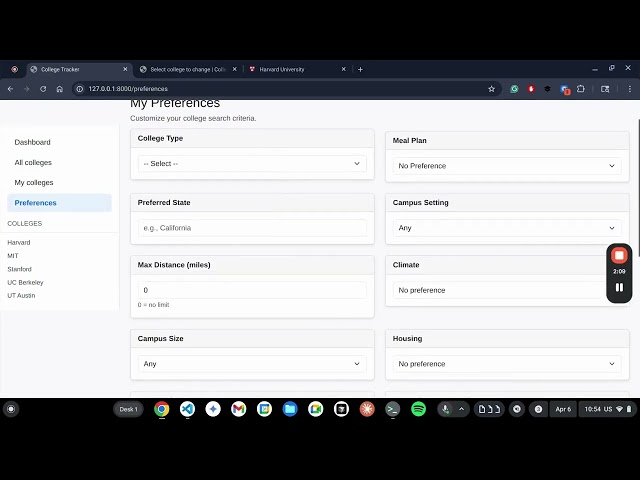Open the Harvard college link

(19, 242)
